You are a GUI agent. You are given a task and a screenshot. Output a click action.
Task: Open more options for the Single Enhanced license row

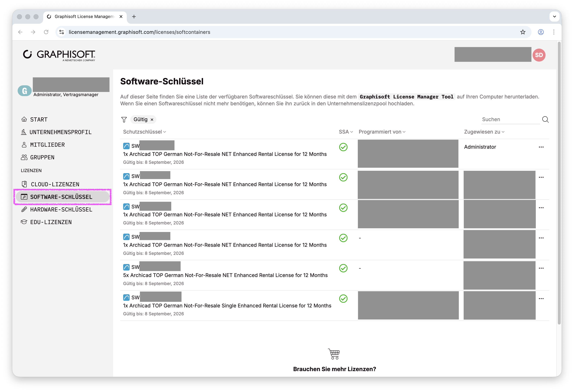click(541, 298)
